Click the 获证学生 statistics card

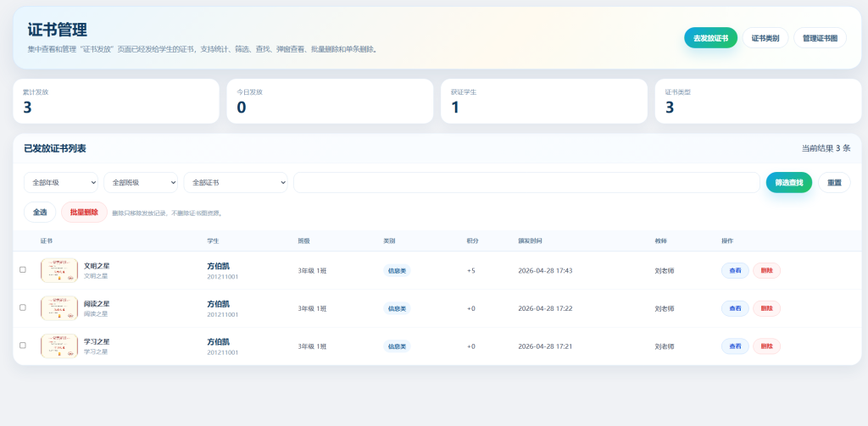click(544, 102)
